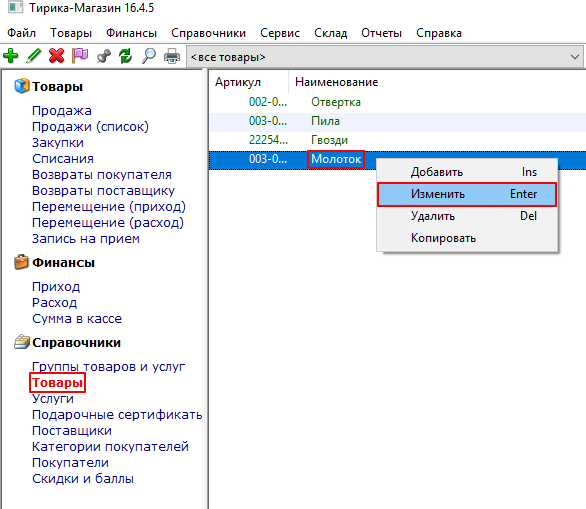Click the flag icon in toolbar
The image size is (586, 509).
tap(80, 56)
